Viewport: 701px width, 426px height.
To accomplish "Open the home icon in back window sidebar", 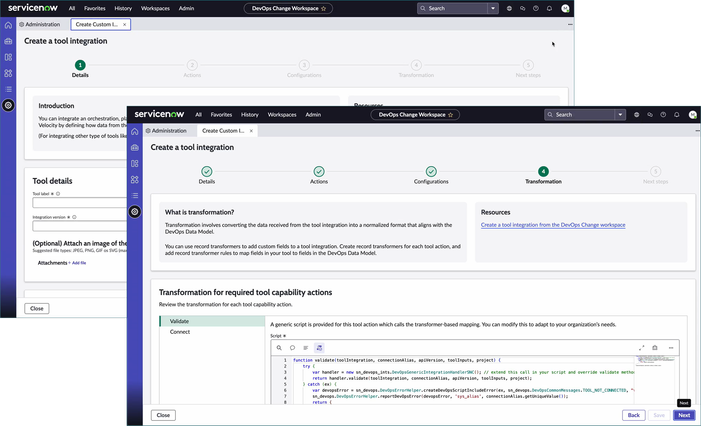I will pos(8,25).
